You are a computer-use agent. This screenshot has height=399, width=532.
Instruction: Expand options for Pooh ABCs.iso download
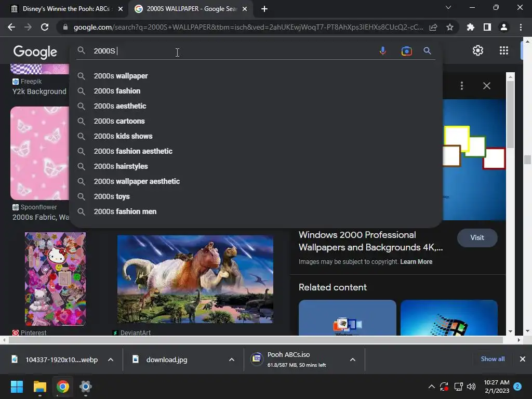(353, 360)
